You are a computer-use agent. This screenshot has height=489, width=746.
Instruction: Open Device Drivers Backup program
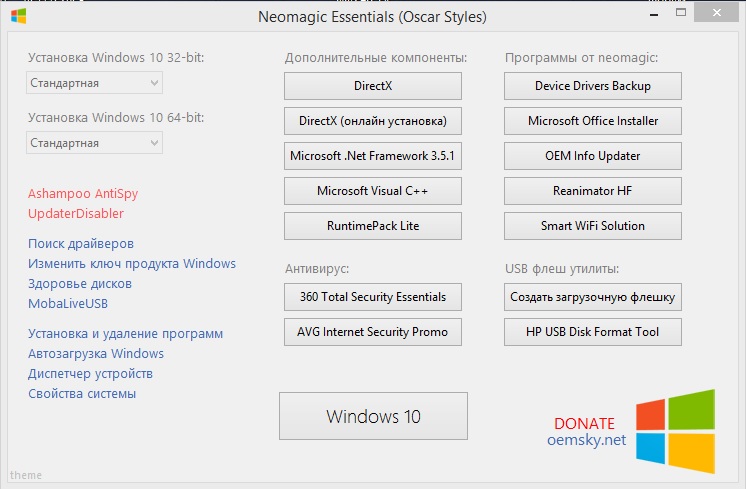593,86
